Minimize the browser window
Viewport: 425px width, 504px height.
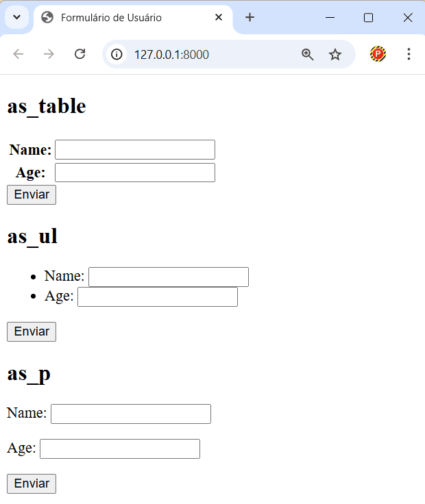tap(330, 17)
